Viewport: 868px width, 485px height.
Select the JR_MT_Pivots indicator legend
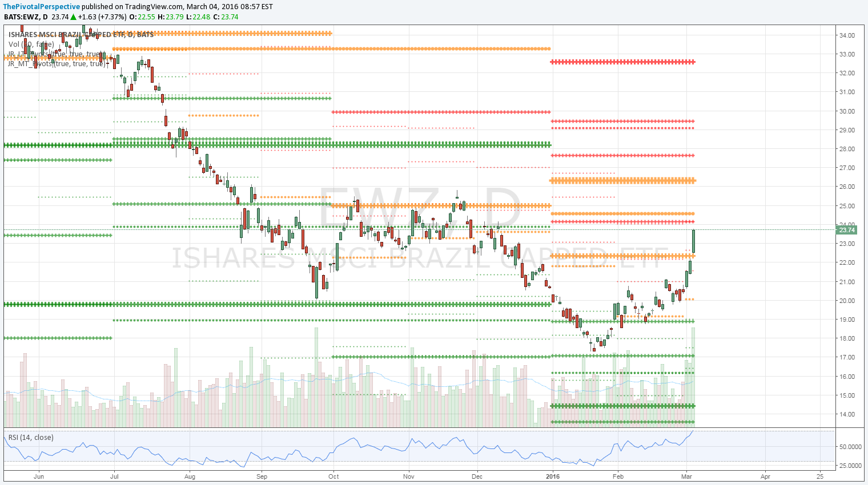57,63
